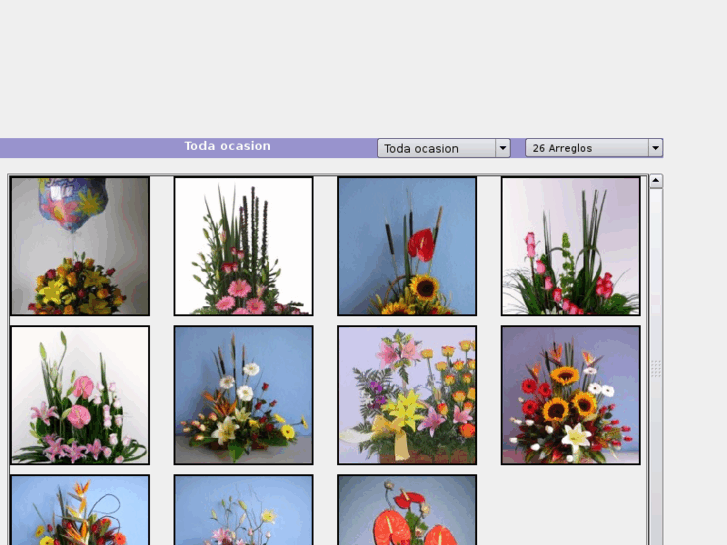Open the pink roses with tall grass thumbnail
The image size is (727, 545).
pos(570,246)
